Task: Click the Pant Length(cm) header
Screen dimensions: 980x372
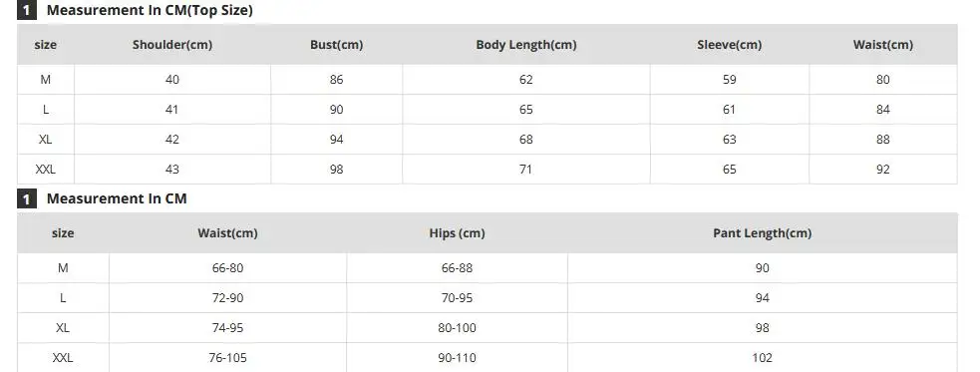Action: click(x=762, y=233)
